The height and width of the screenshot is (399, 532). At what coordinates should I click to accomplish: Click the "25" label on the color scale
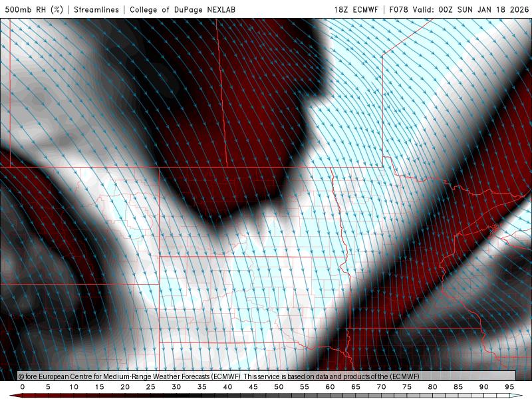151,387
